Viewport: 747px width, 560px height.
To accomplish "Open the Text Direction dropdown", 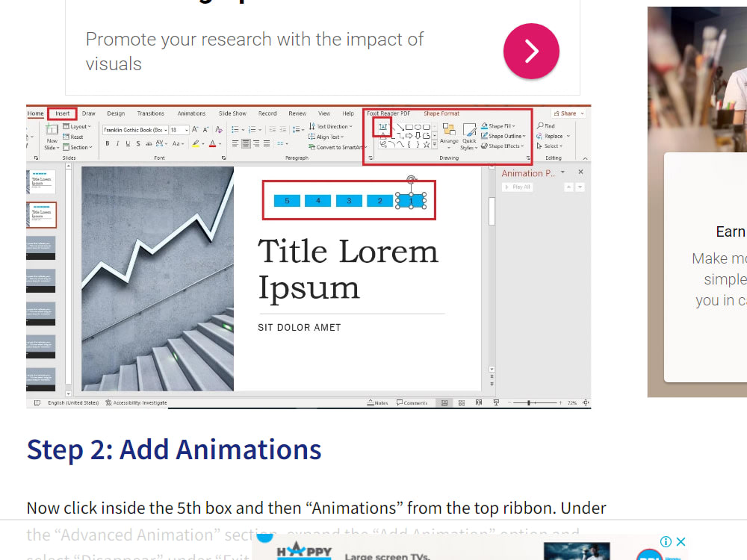I will (x=331, y=127).
